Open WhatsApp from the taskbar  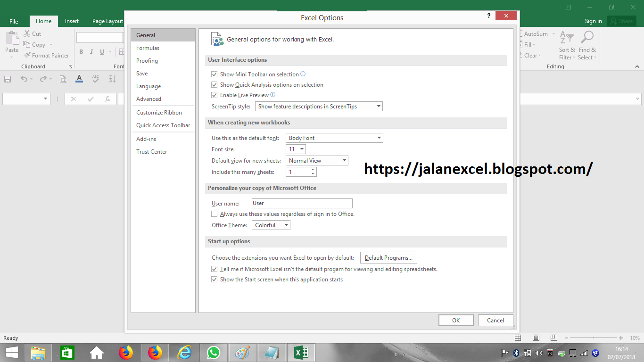click(214, 352)
